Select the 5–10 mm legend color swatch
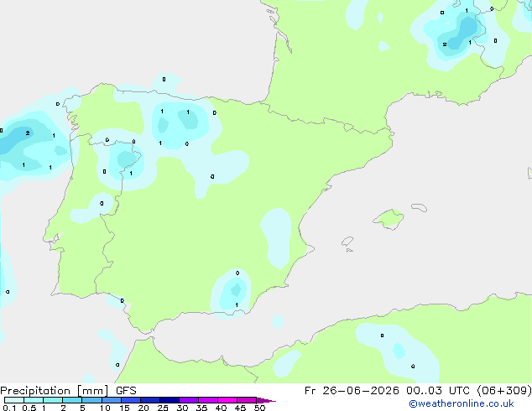 tap(91, 400)
